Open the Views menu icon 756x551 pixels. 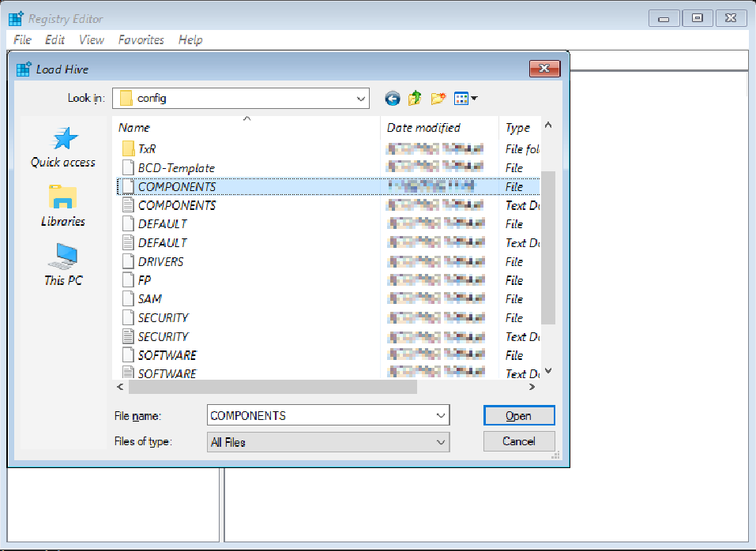462,98
